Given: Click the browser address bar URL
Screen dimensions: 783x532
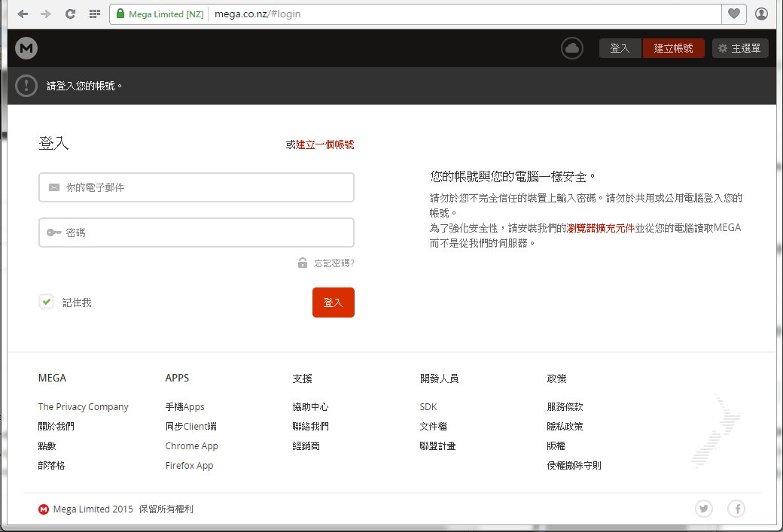Looking at the screenshot, I should 257,14.
